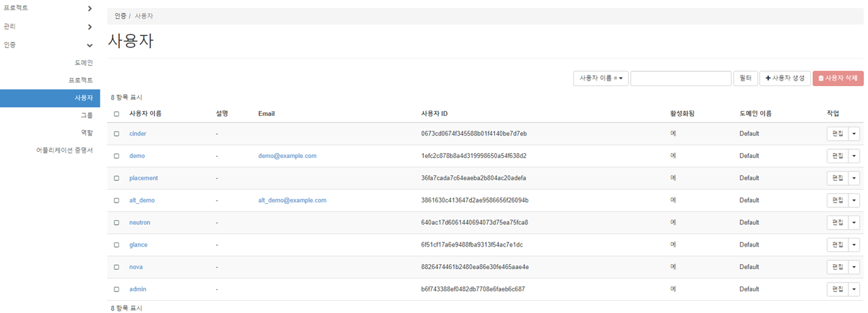
Task: Open the glance user link
Action: [138, 245]
